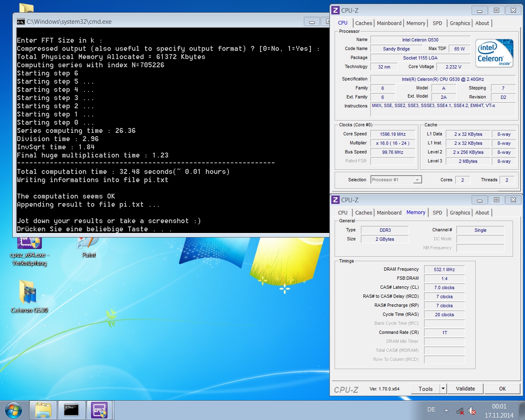Click the Total computation time line in cmd
Screen dimensions: 525x420
pyautogui.click(x=123, y=171)
